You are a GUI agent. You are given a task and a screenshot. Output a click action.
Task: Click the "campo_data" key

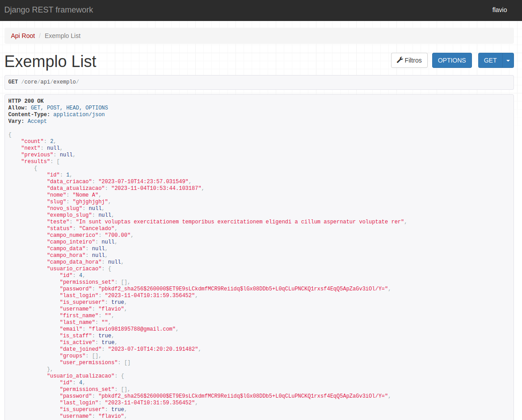66,248
